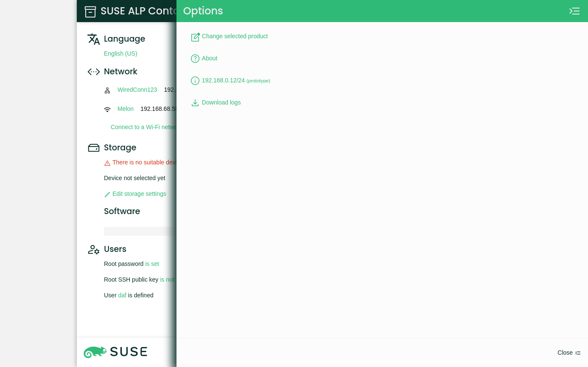Open the Melon Wi-Fi connection
This screenshot has height=367, width=588.
click(x=126, y=109)
